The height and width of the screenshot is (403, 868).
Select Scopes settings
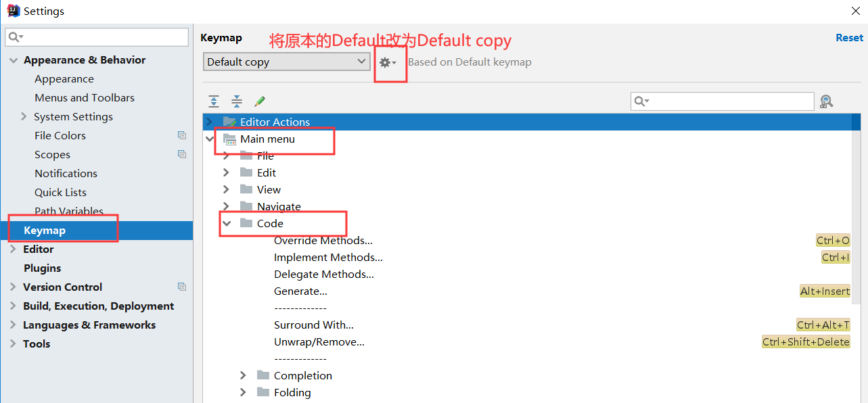pos(52,155)
